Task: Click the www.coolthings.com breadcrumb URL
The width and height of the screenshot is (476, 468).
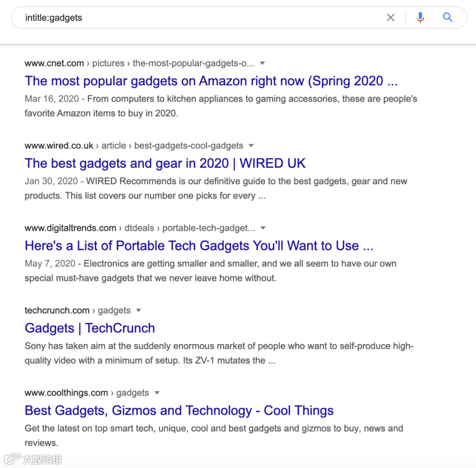Action: tap(66, 393)
